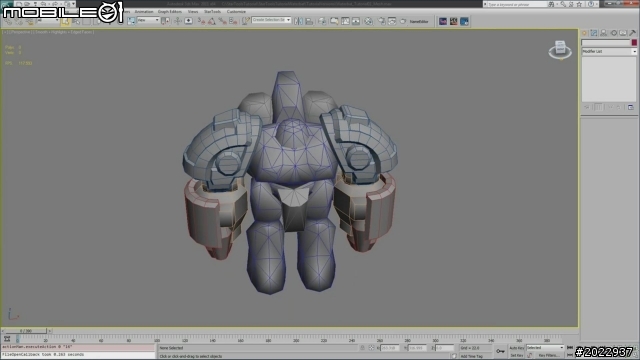
Task: Toggle 3D Snaps
Action: pyautogui.click(x=201, y=21)
